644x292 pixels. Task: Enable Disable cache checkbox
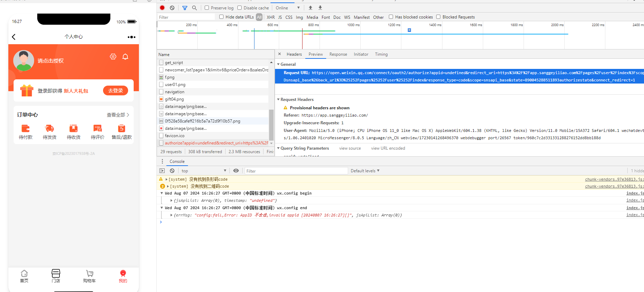(x=239, y=8)
